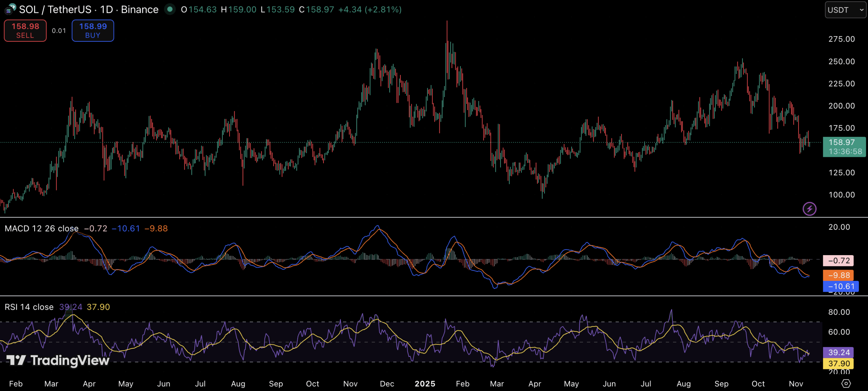Click the purple 39.24 RSI value tag

(838, 352)
